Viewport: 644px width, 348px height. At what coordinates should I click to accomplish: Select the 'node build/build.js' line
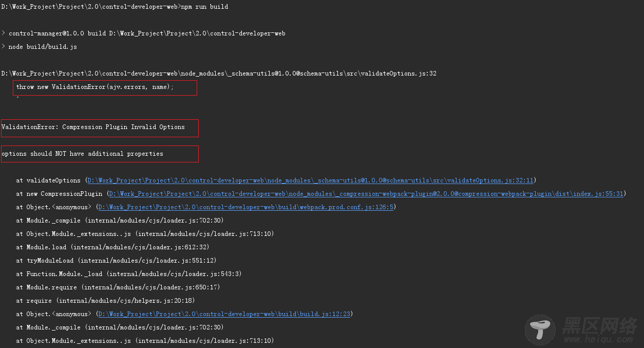point(40,47)
